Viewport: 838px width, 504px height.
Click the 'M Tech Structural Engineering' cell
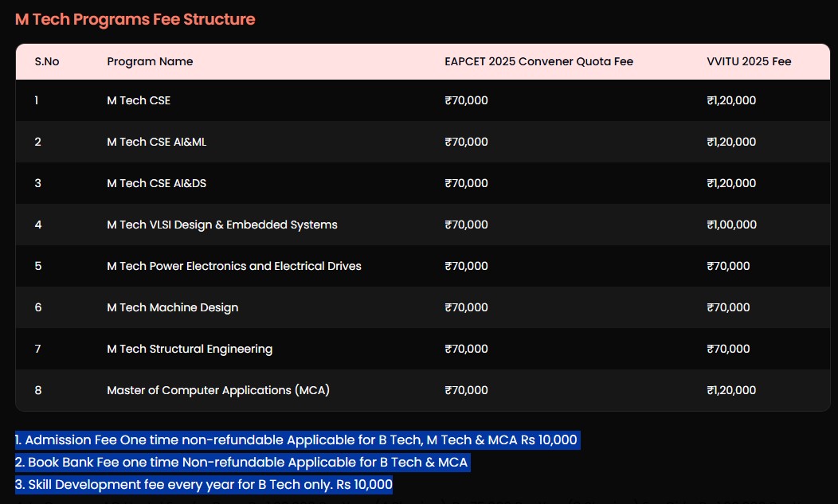[190, 349]
